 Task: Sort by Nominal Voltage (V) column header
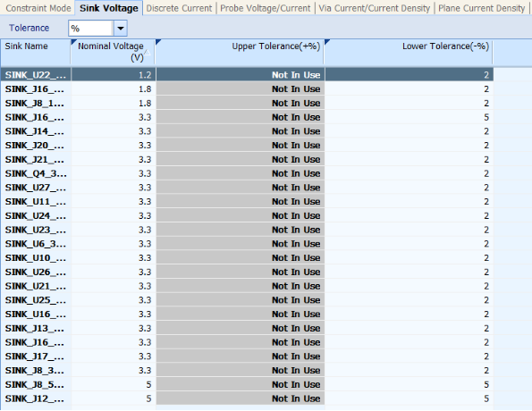point(113,52)
